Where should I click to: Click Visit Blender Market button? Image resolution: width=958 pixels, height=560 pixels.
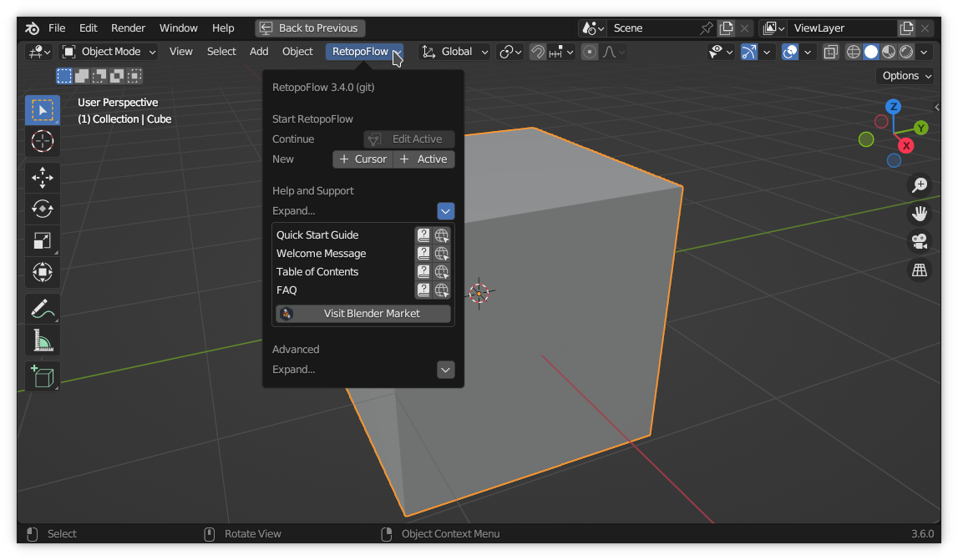363,314
